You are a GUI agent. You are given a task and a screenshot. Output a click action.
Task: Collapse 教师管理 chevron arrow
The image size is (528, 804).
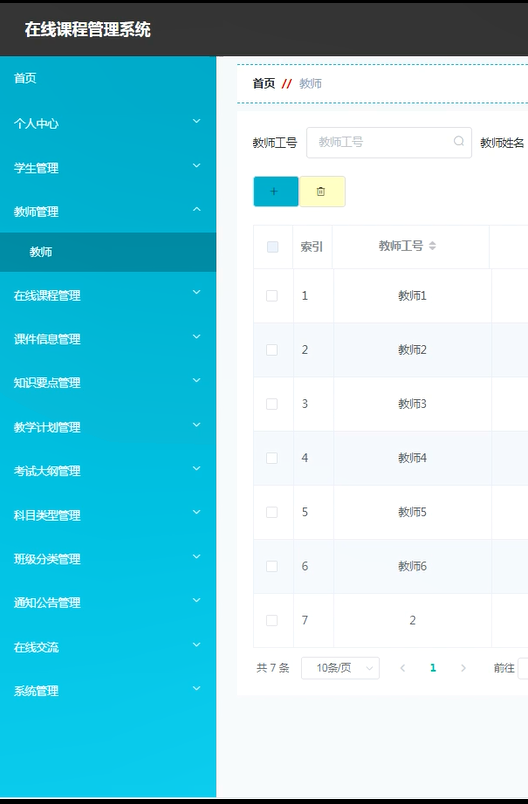[196, 209]
